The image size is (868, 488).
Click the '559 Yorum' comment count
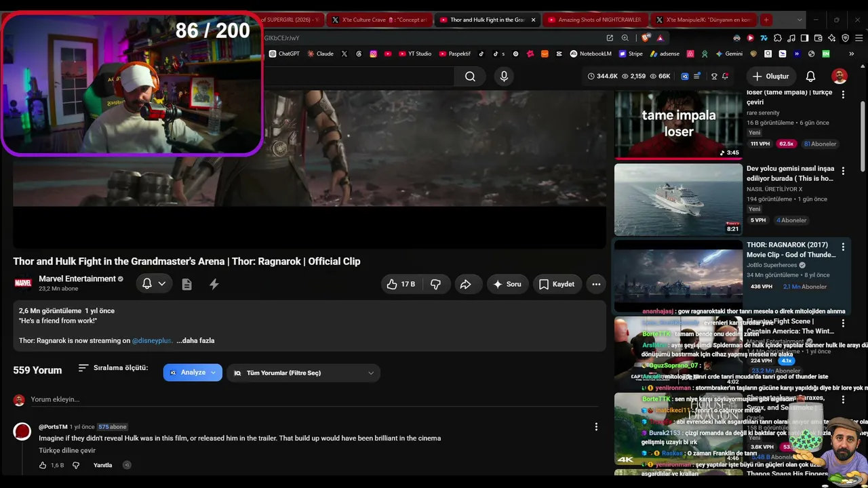coord(37,370)
